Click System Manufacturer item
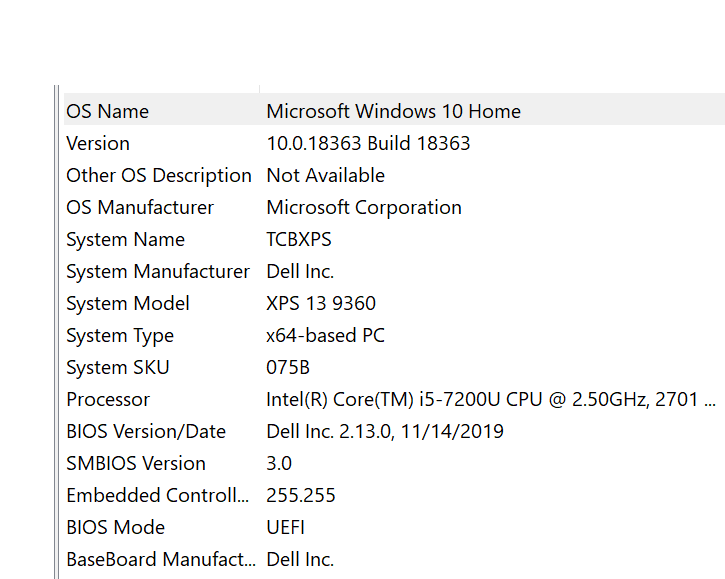The height and width of the screenshot is (579, 725). point(157,271)
